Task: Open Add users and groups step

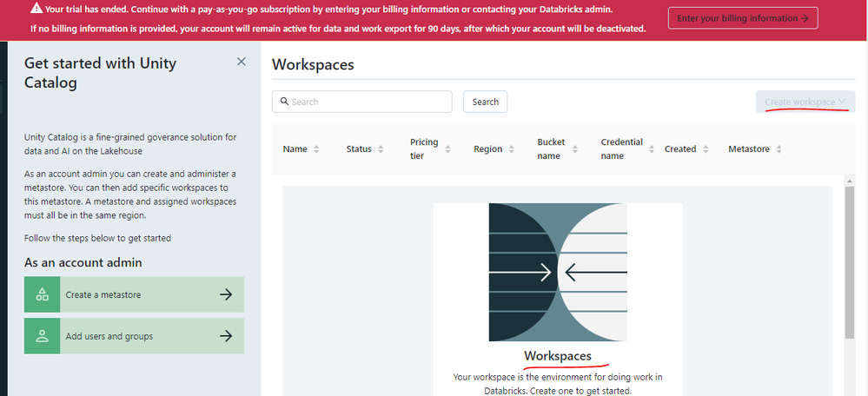Action: [134, 336]
